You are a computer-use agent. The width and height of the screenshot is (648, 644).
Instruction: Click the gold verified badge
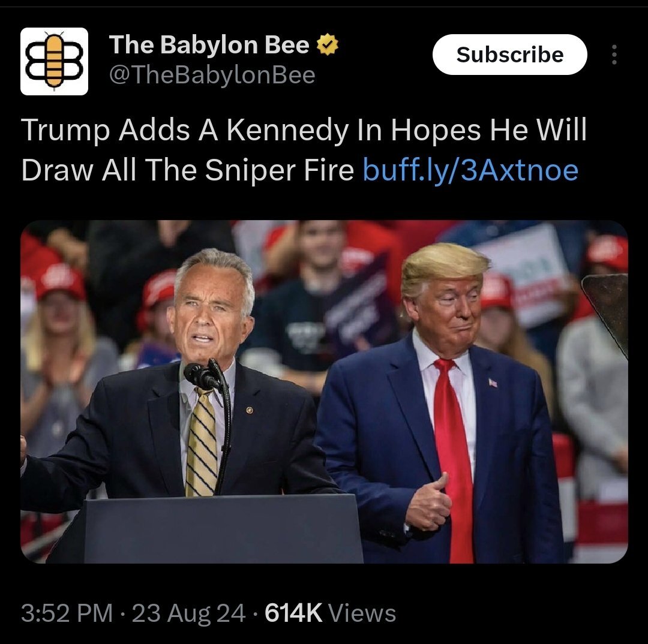(328, 44)
